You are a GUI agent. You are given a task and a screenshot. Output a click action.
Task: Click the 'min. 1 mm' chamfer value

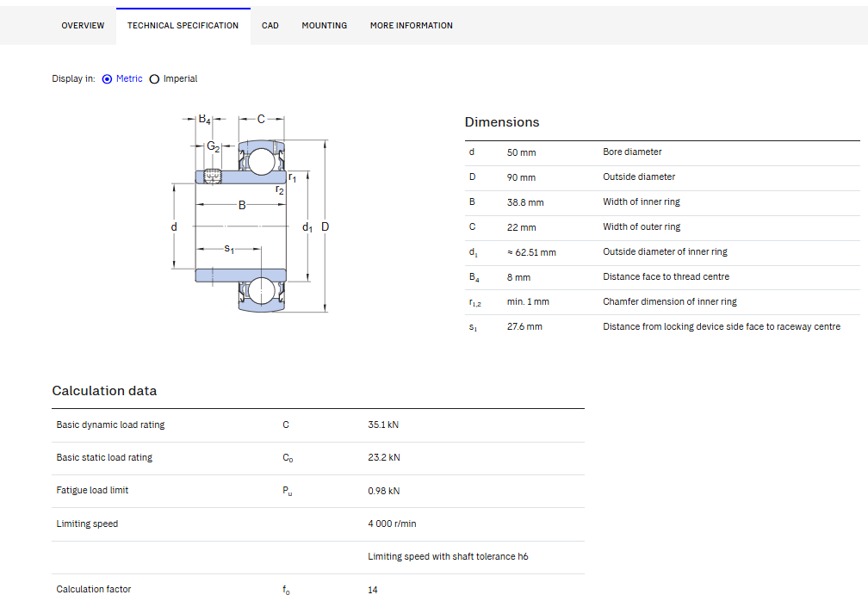(528, 301)
